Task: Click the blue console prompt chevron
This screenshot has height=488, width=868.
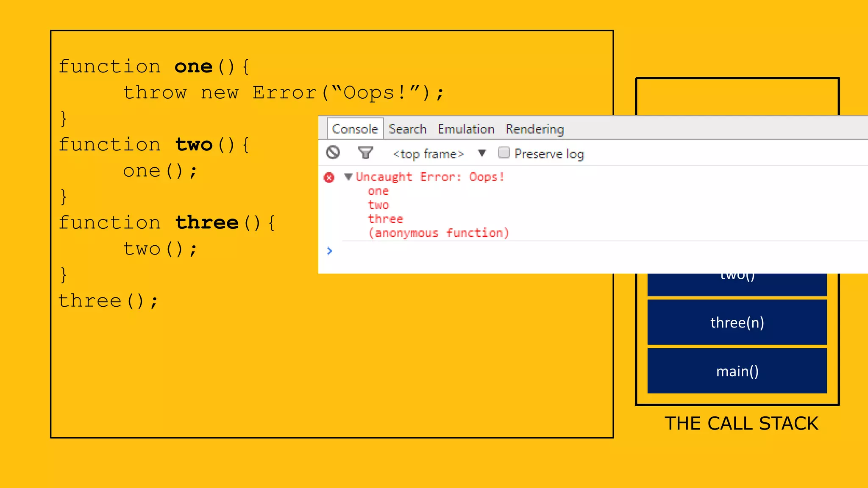Action: coord(330,251)
